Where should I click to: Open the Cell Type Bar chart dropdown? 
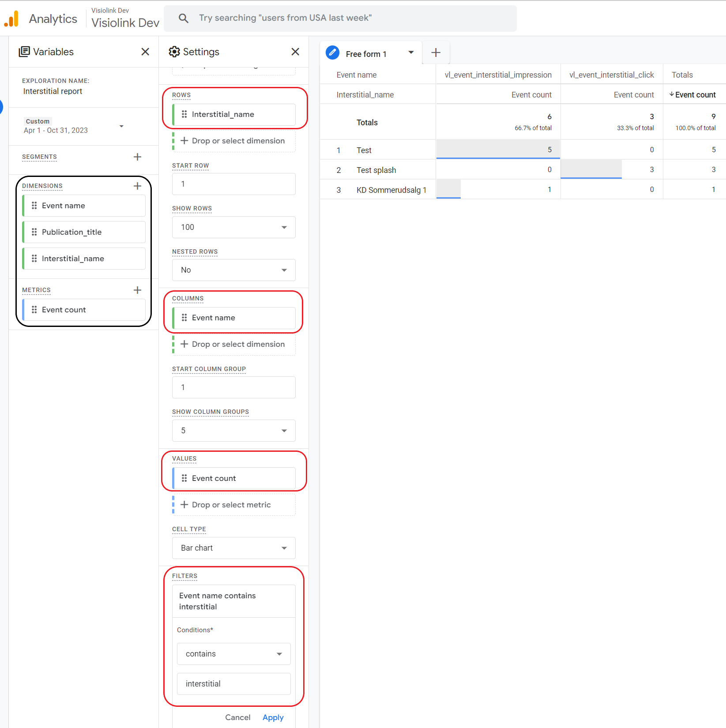pyautogui.click(x=234, y=548)
